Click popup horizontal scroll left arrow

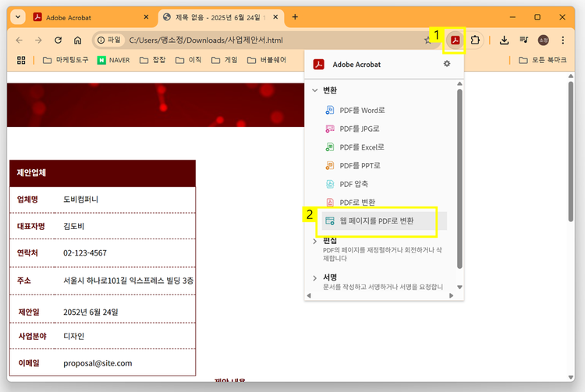coord(309,295)
